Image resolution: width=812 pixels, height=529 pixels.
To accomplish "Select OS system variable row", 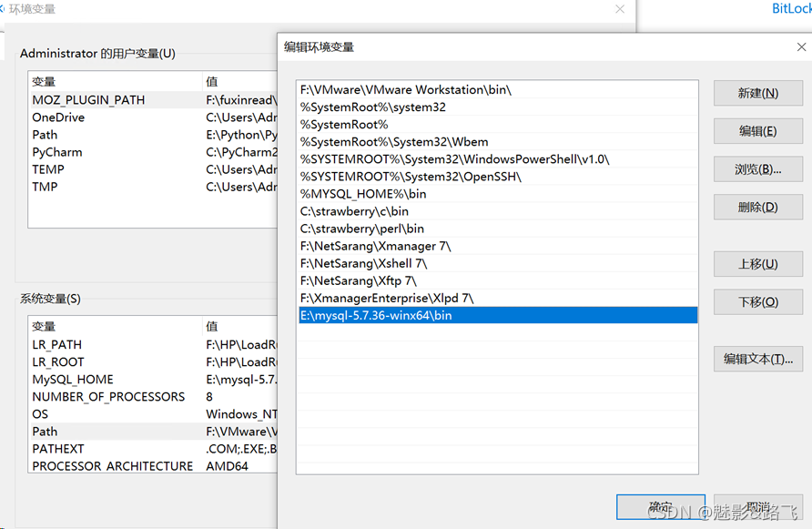I will (x=153, y=414).
